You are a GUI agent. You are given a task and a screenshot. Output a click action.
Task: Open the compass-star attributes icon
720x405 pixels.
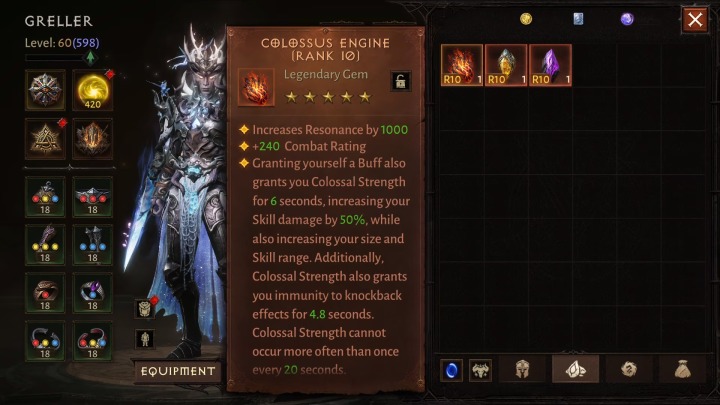pos(45,90)
